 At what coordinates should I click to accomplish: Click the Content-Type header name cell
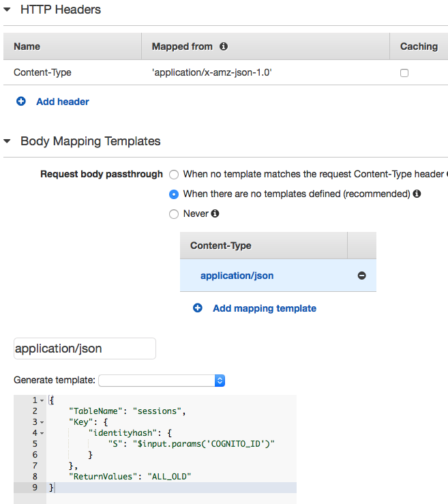(42, 72)
